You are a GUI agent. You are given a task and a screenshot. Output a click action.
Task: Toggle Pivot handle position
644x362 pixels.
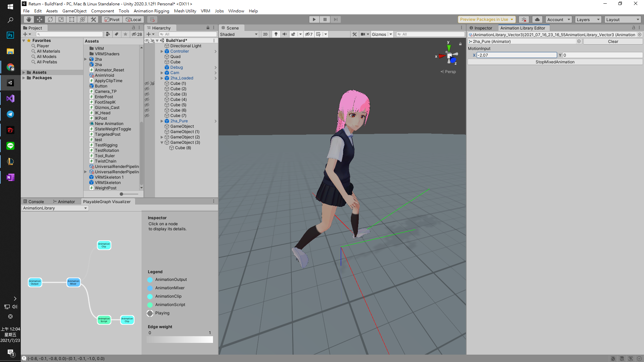(x=112, y=19)
